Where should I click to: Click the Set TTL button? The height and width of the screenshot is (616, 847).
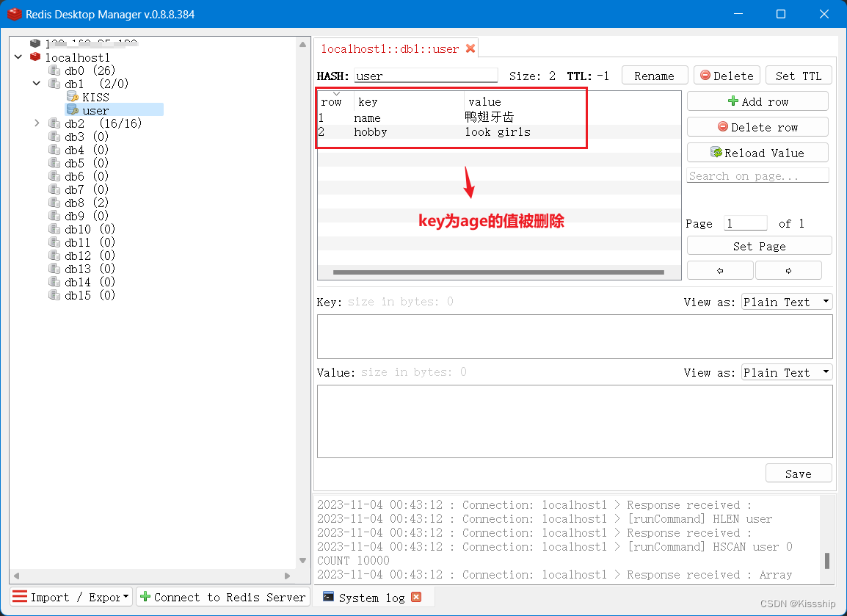[799, 76]
